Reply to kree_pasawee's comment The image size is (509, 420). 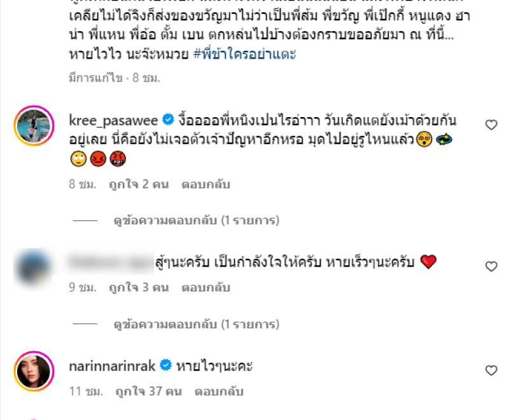206,185
